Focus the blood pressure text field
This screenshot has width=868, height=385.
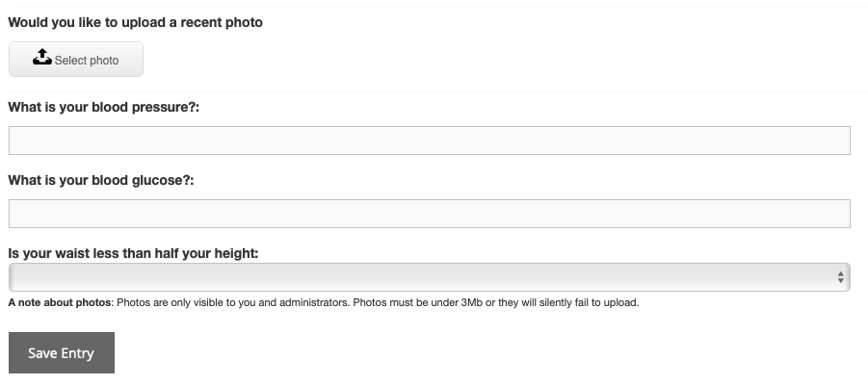click(430, 141)
